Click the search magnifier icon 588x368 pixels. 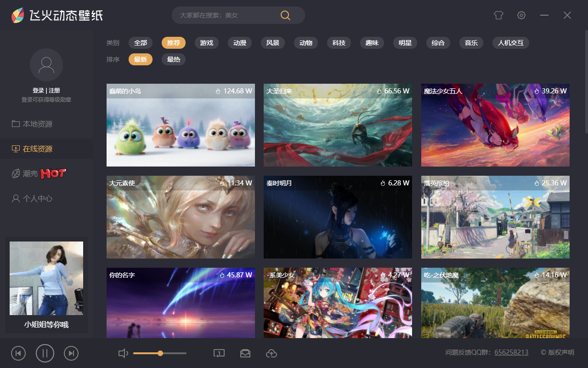tap(285, 15)
